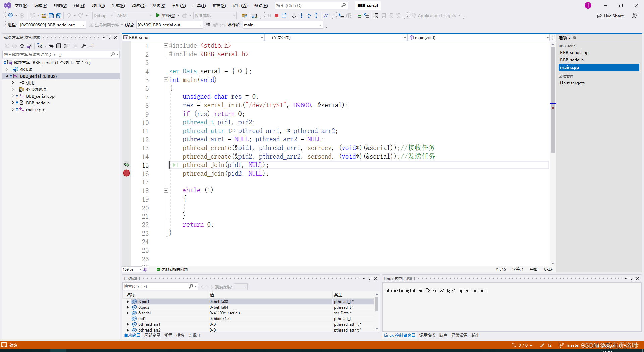Select main.cpp in the file tabs panel
This screenshot has width=644, height=352.
click(x=569, y=67)
